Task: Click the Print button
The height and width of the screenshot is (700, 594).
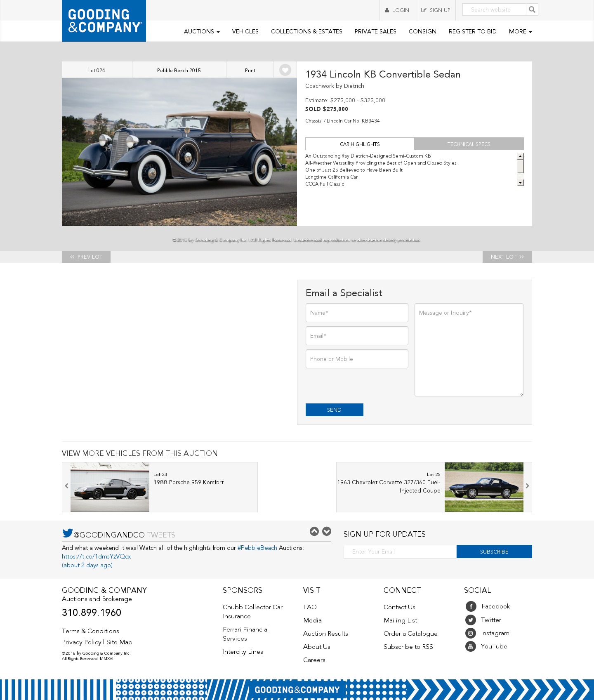Action: (x=250, y=70)
